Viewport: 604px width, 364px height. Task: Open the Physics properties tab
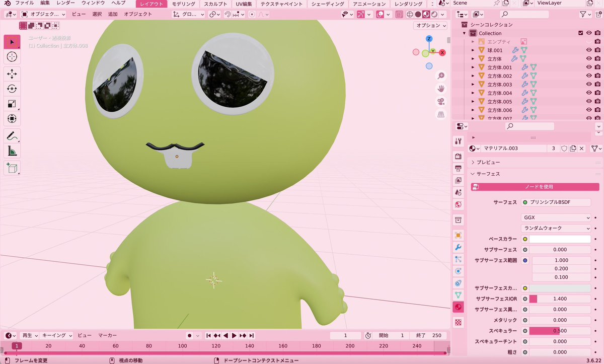[458, 271]
